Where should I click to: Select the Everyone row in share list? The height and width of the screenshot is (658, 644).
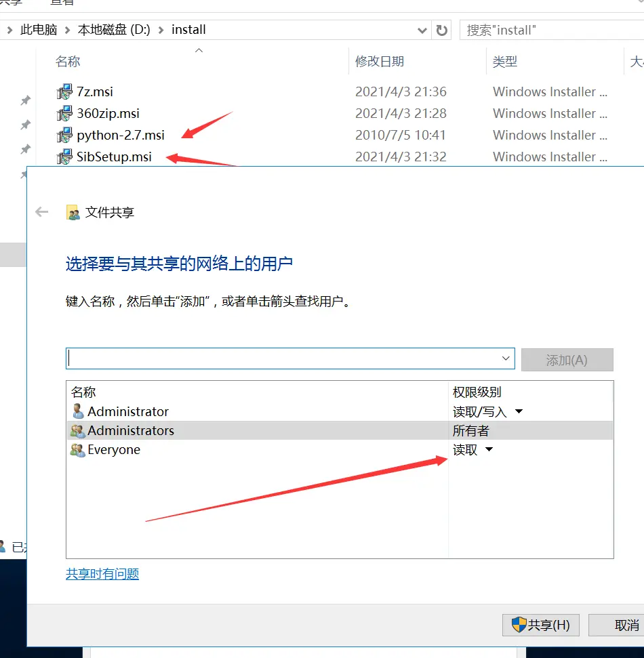pos(339,450)
